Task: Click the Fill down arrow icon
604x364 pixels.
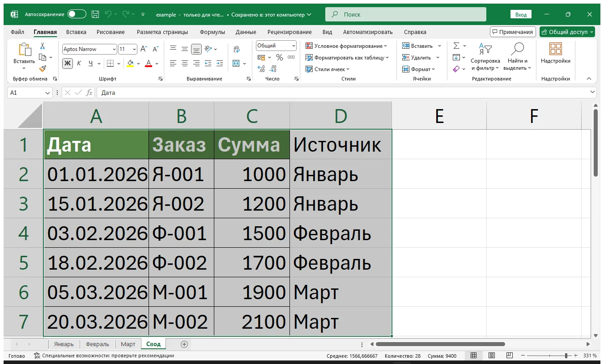Action: [456, 57]
